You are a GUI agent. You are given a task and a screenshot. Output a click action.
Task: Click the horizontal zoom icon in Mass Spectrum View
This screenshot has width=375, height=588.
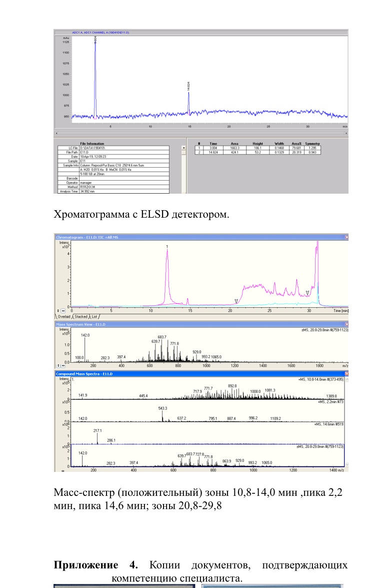(62, 366)
